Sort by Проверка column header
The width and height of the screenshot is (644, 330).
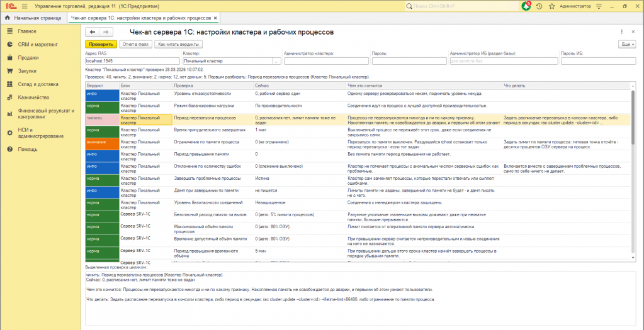pos(212,85)
